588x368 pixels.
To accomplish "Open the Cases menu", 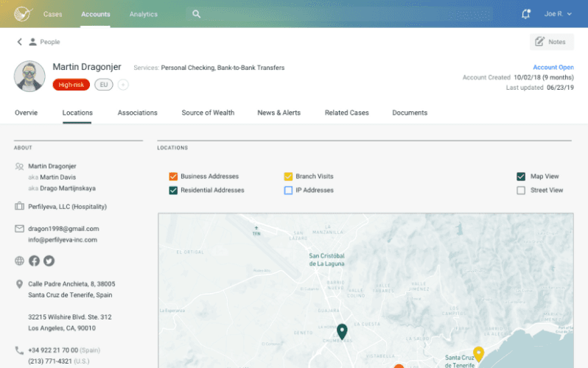I will click(52, 14).
